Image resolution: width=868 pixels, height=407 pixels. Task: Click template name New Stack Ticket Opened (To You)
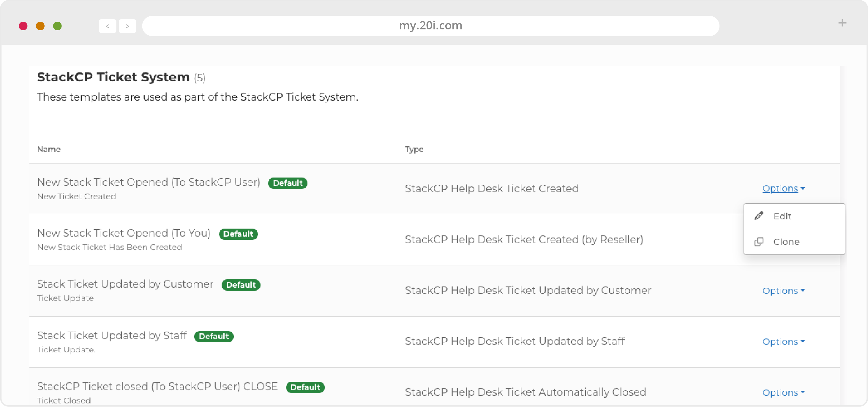pyautogui.click(x=124, y=233)
